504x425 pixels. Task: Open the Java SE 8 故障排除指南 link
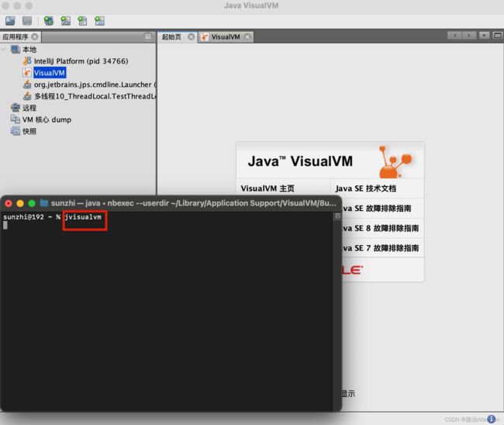[381, 228]
